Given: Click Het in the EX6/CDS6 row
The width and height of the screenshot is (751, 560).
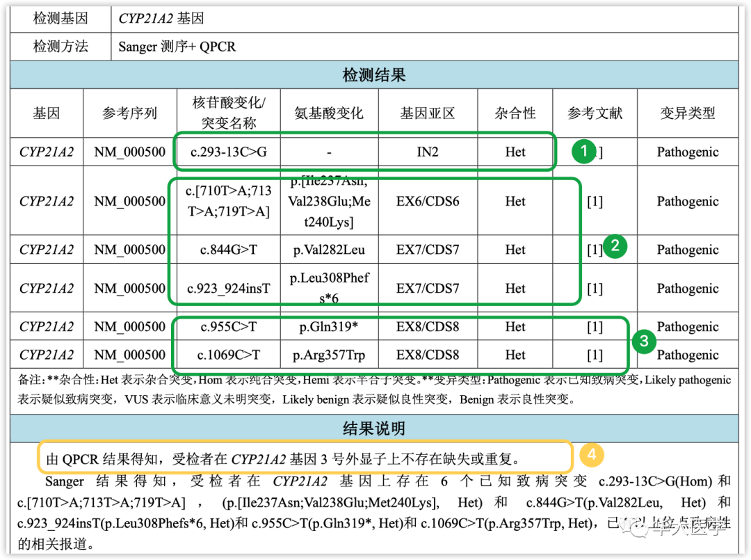Looking at the screenshot, I should [x=515, y=202].
